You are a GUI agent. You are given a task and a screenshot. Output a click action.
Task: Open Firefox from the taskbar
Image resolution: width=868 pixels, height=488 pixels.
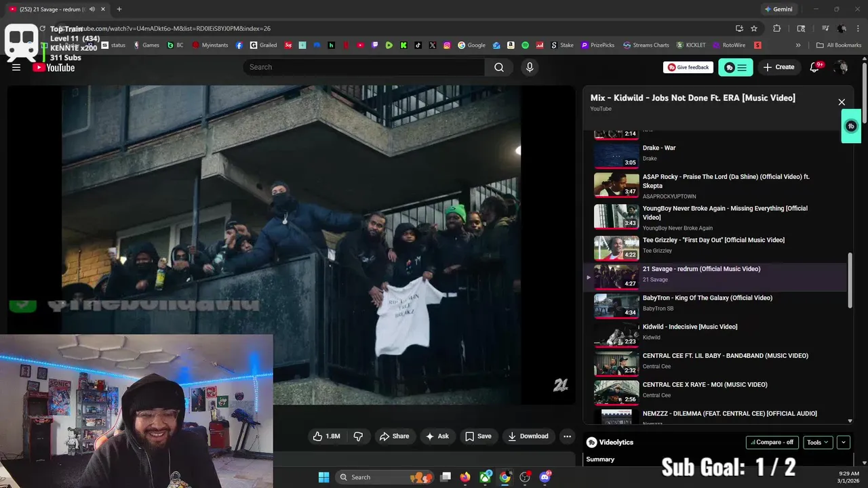(465, 477)
